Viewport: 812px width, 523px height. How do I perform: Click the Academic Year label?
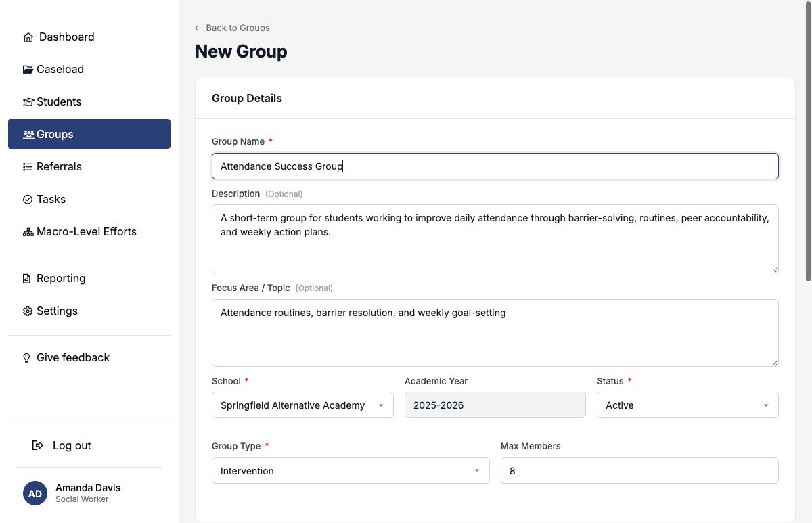pyautogui.click(x=436, y=381)
